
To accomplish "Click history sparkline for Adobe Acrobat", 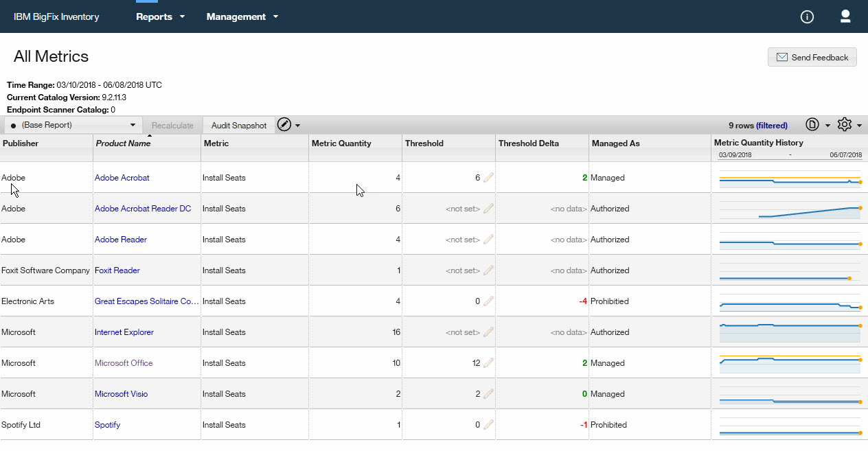I will 790,181.
